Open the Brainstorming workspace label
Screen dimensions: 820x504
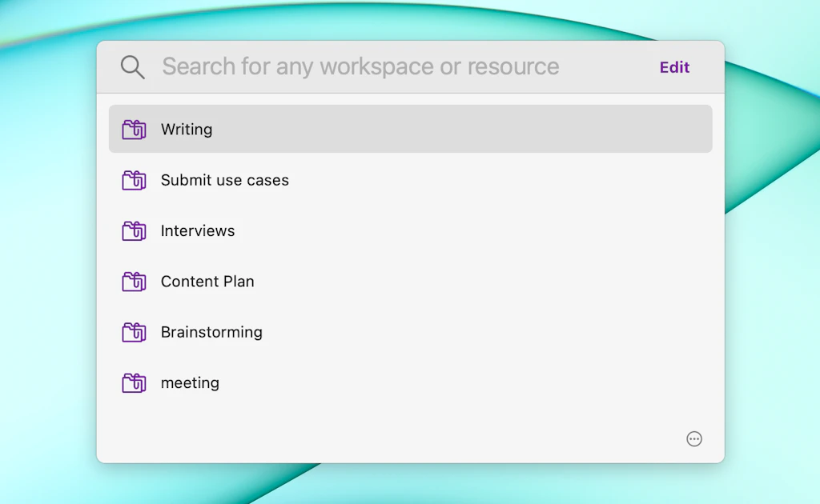click(x=211, y=332)
